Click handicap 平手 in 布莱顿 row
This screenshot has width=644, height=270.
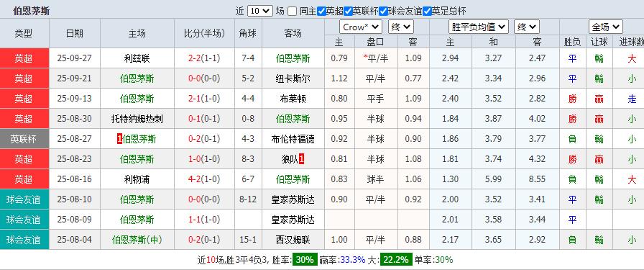[x=375, y=99]
